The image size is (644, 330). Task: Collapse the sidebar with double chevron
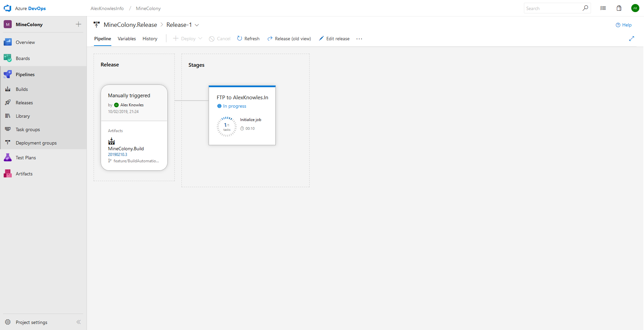tap(78, 322)
